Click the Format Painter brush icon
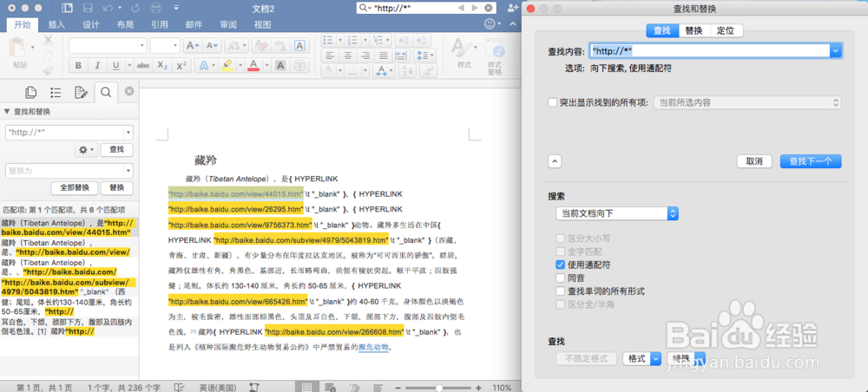Image resolution: width=868 pixels, height=392 pixels. [48, 70]
